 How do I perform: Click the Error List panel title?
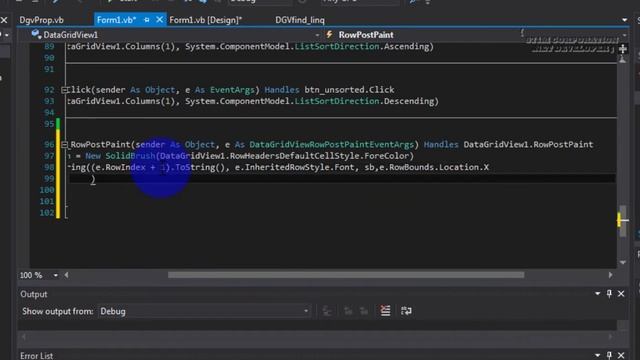(37, 356)
